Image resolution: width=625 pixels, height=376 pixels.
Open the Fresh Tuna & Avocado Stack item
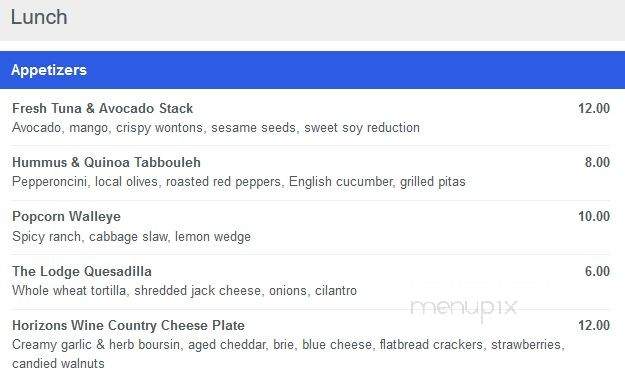click(102, 108)
